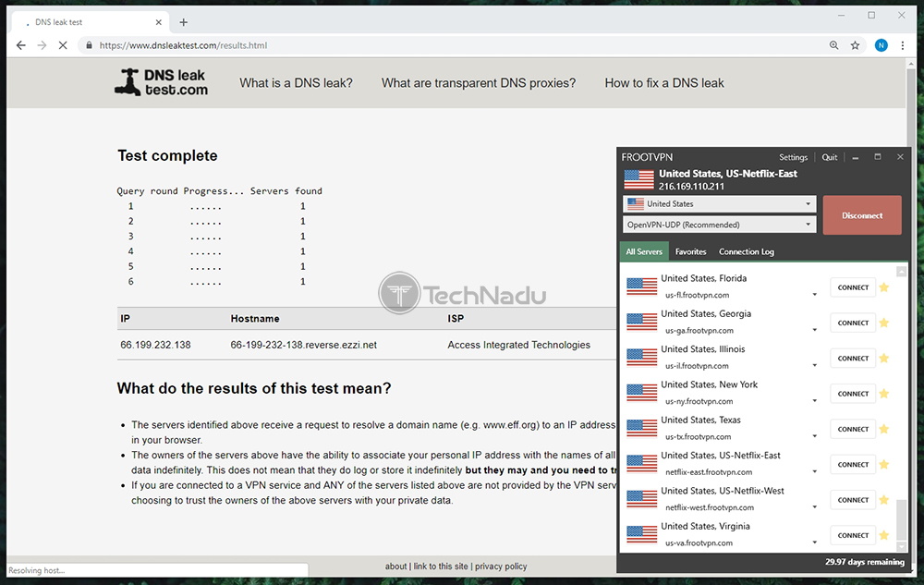Open the new tab plus button
The width and height of the screenshot is (924, 585).
183,22
